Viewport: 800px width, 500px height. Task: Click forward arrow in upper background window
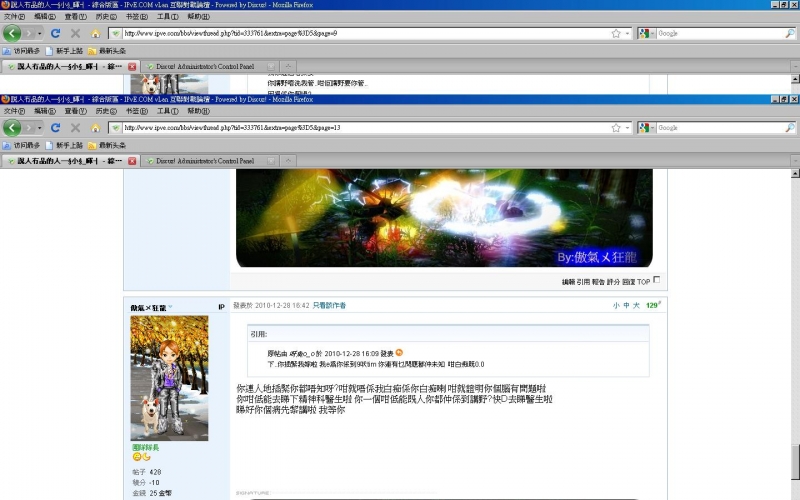29,33
